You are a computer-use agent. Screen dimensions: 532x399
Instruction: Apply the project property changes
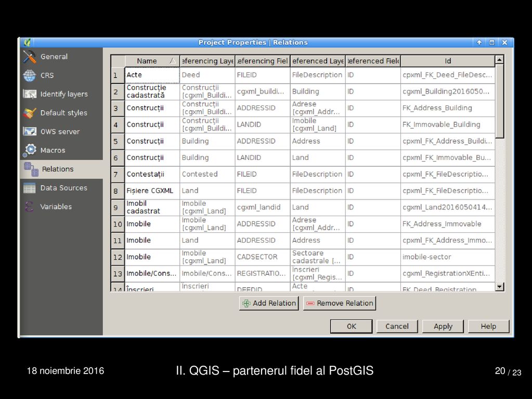(443, 326)
